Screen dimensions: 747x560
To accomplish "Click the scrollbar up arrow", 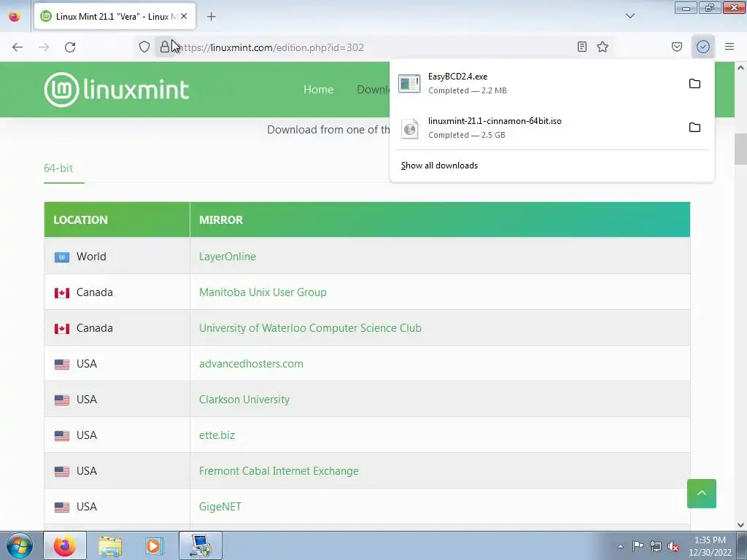I will pyautogui.click(x=741, y=68).
